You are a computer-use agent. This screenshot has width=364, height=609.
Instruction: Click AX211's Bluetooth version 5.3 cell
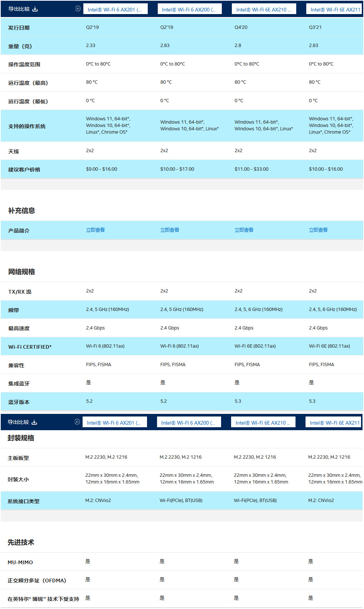[x=312, y=401]
